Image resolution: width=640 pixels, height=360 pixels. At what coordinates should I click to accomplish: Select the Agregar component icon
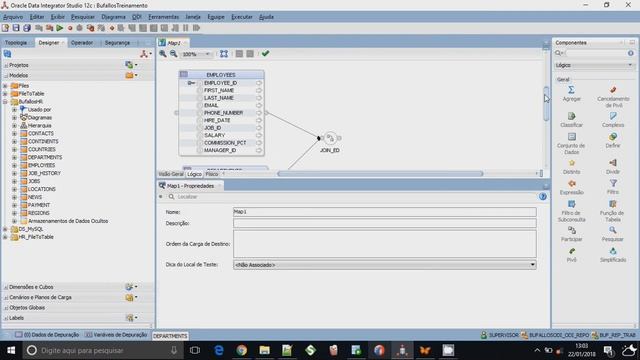(x=571, y=90)
